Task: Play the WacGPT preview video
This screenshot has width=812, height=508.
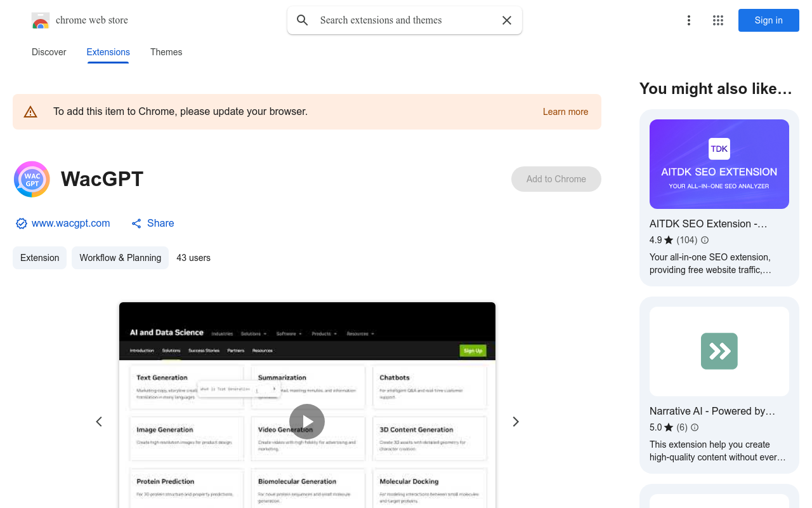Action: point(307,422)
